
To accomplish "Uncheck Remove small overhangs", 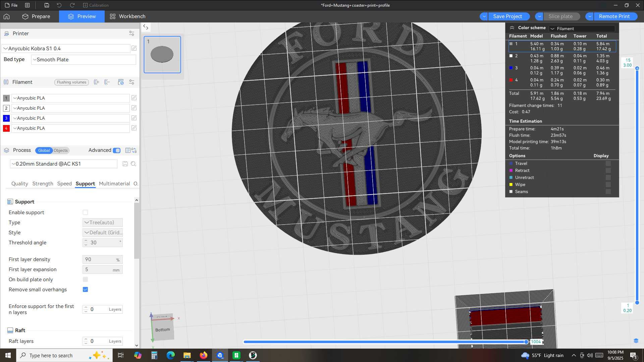I will tap(85, 290).
